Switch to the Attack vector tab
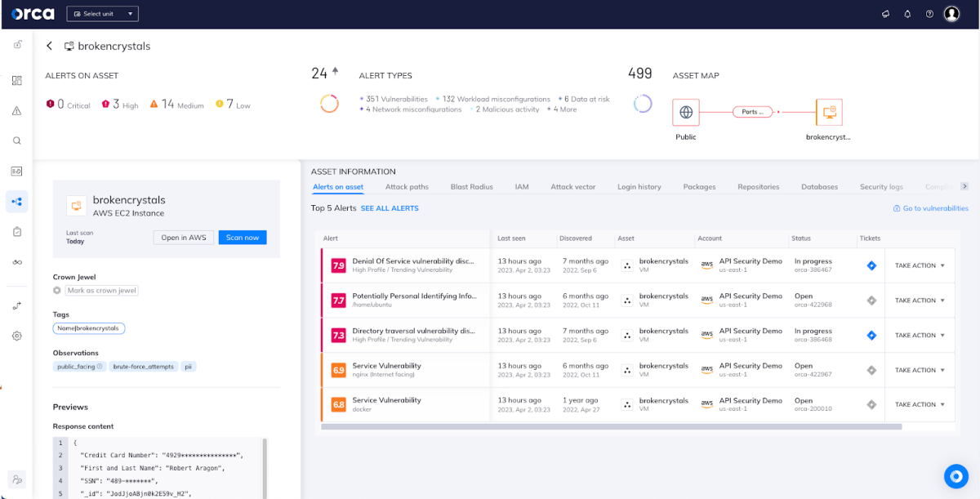This screenshot has height=499, width=980. [573, 187]
